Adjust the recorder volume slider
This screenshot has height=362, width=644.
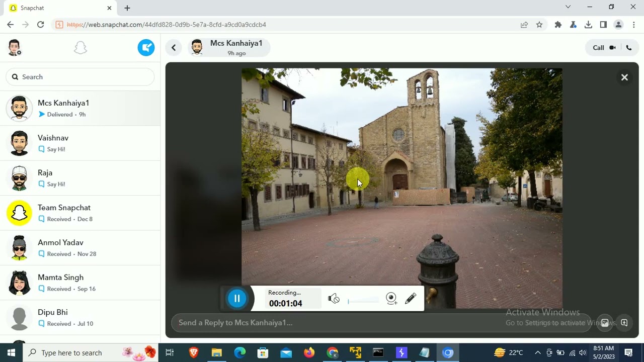pyautogui.click(x=363, y=301)
